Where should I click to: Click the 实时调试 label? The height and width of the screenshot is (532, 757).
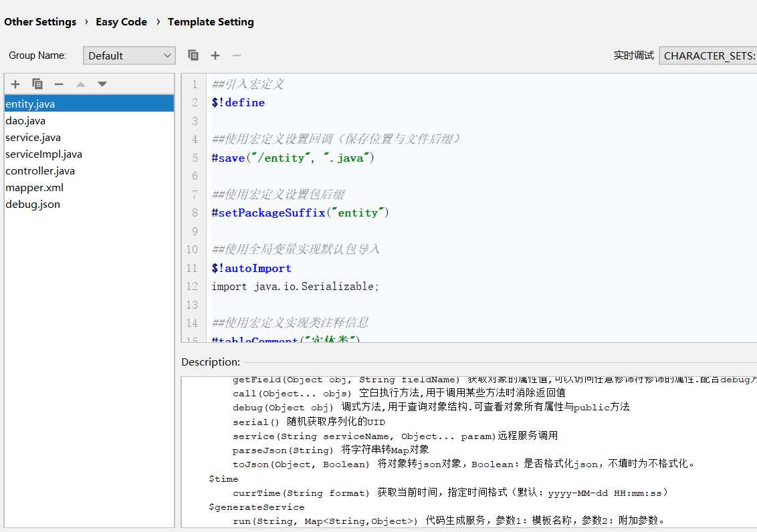click(x=633, y=55)
